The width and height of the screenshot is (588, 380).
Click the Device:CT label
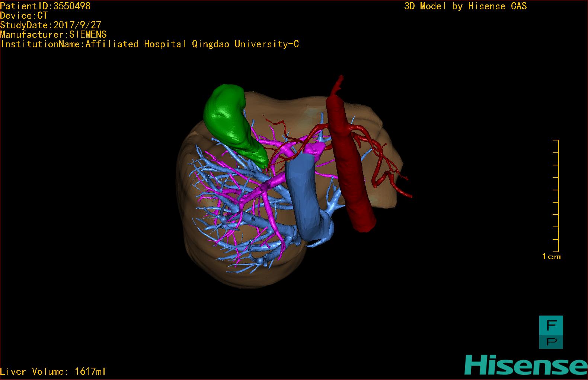point(24,16)
